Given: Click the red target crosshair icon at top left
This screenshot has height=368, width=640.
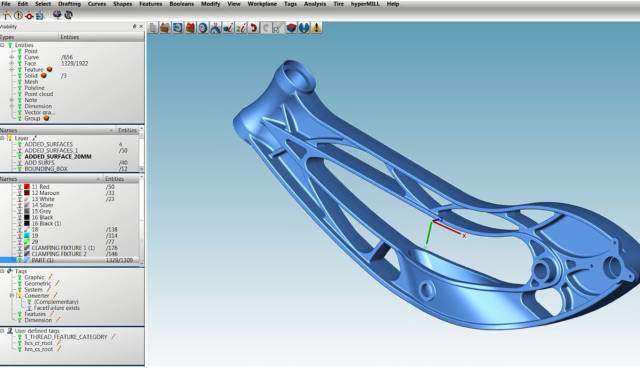Looking at the screenshot, I should [29, 16].
